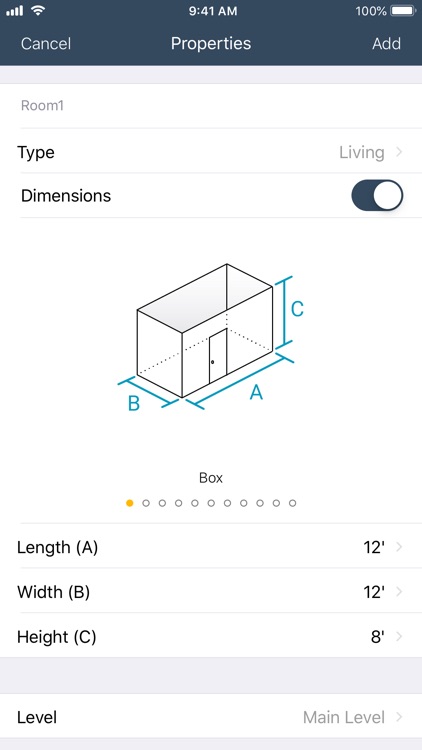Select the second room shape page dot
Image resolution: width=422 pixels, height=750 pixels.
click(146, 503)
